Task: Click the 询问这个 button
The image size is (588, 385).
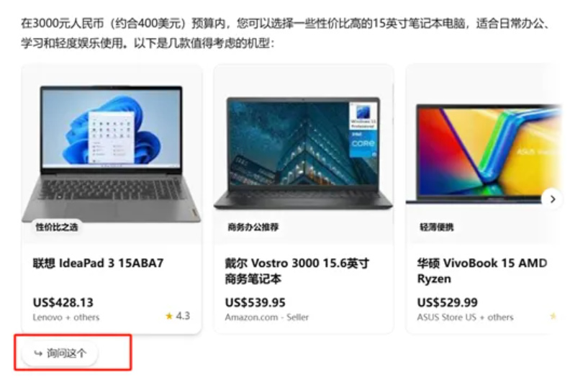Action: 60,353
